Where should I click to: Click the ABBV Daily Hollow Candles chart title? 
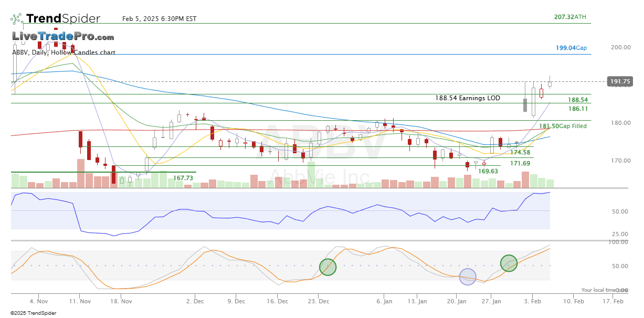tap(64, 52)
